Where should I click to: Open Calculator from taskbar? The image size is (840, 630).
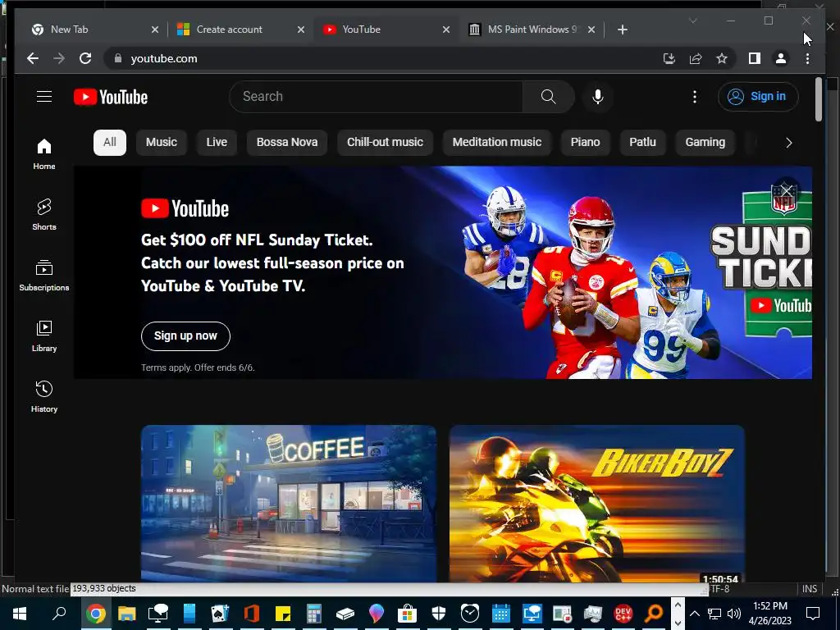click(314, 614)
